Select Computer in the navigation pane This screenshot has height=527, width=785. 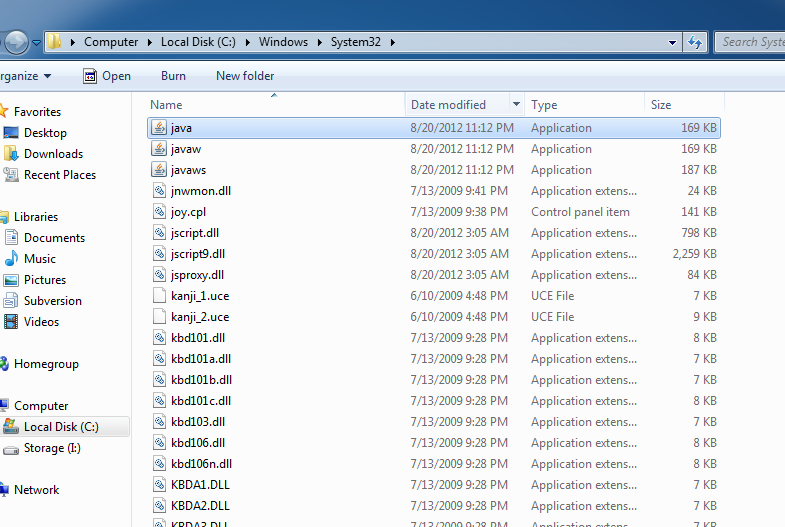41,406
